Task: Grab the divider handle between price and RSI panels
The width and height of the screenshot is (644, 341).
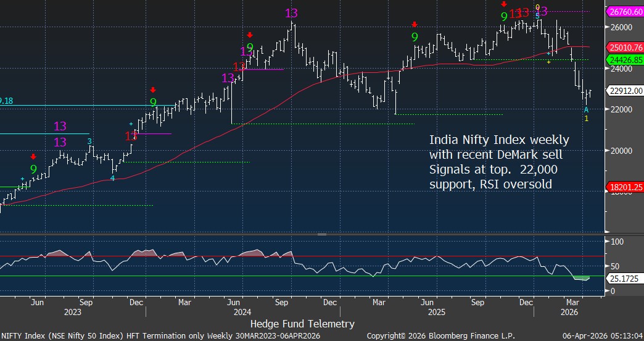Action: coord(321,235)
